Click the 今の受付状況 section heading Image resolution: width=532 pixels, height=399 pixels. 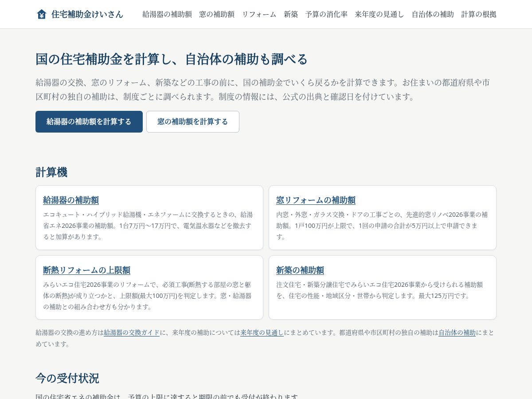click(67, 378)
